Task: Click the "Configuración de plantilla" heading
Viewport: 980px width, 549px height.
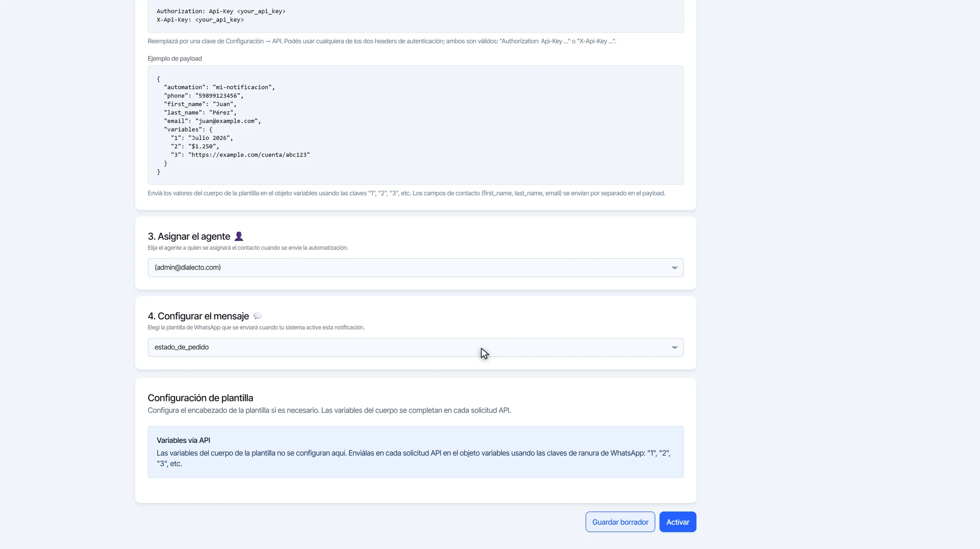Action: pos(200,398)
